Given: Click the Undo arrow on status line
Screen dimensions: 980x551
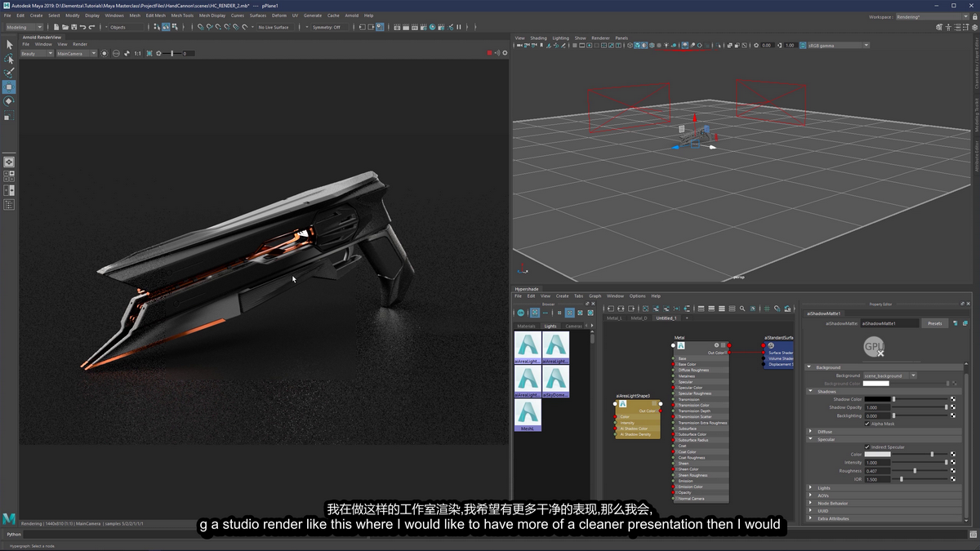Looking at the screenshot, I should click(82, 27).
